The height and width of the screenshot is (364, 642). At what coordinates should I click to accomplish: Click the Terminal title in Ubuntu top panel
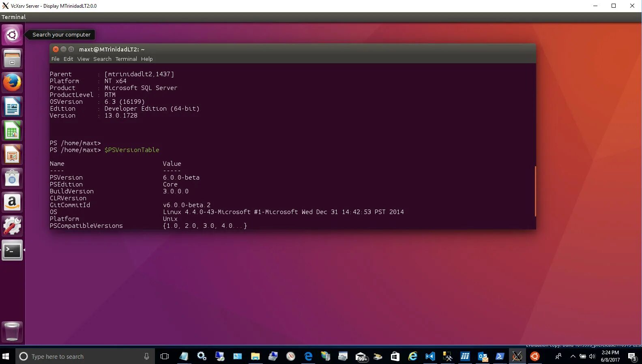[13, 17]
